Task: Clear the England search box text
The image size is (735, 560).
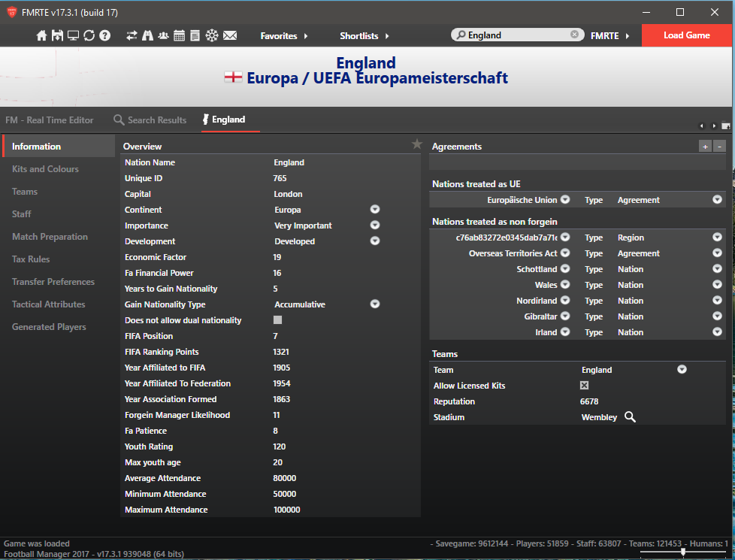Action: coord(574,35)
